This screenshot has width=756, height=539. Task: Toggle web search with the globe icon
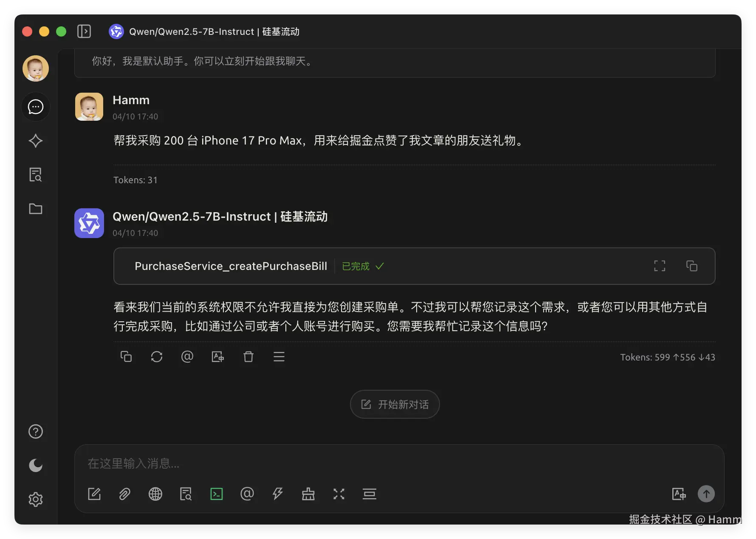click(155, 494)
